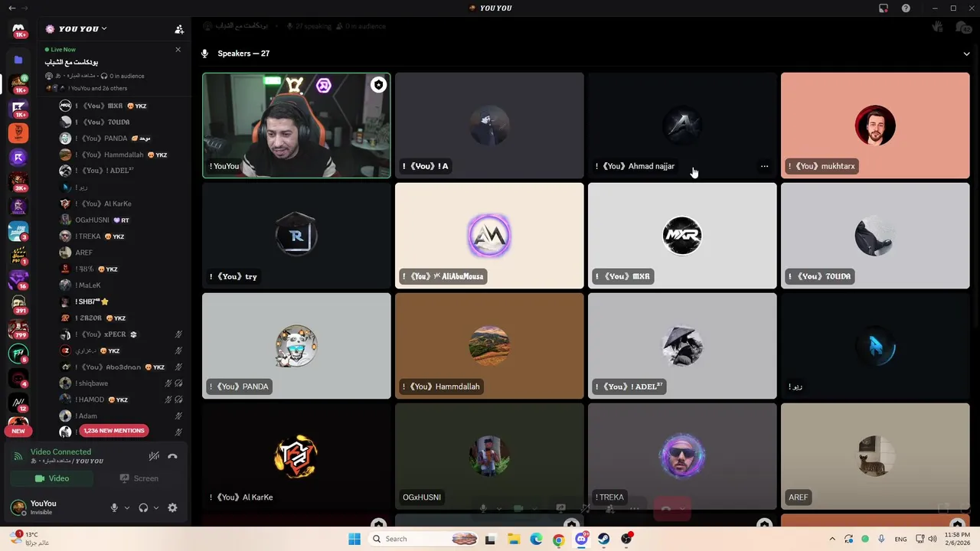Open Discord inbox icon in title bar
The height and width of the screenshot is (551, 980).
pyautogui.click(x=884, y=8)
